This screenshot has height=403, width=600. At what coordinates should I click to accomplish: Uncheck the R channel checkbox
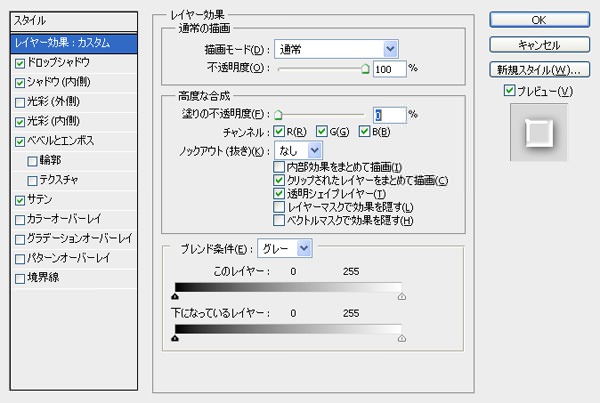279,132
